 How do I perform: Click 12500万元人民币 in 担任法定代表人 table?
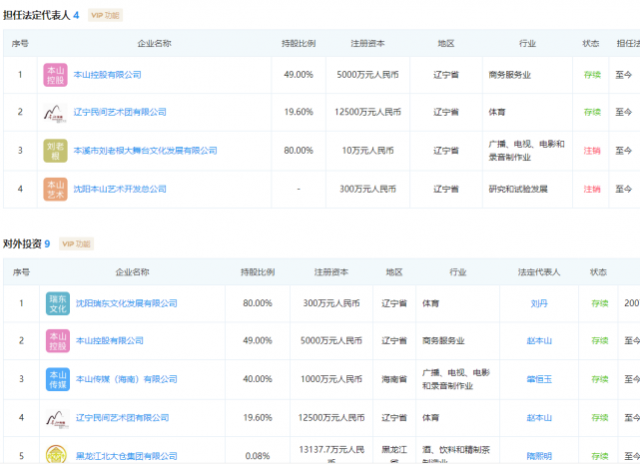[x=367, y=112]
